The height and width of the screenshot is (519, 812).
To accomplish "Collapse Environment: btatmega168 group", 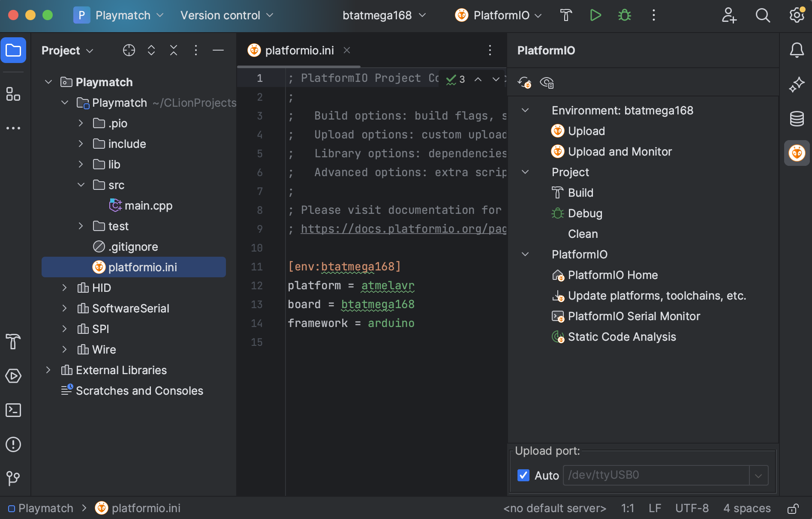I will pyautogui.click(x=525, y=111).
